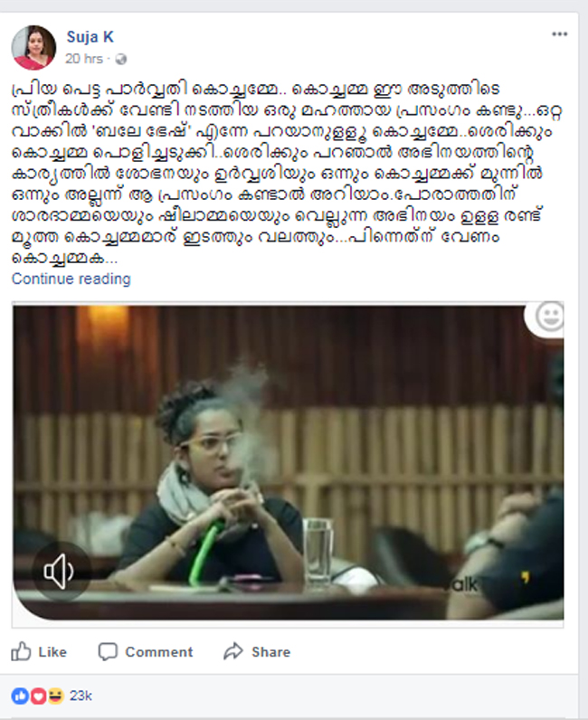The image size is (588, 720).
Task: Click the Haha laughing reaction icon
Action: pos(55,696)
